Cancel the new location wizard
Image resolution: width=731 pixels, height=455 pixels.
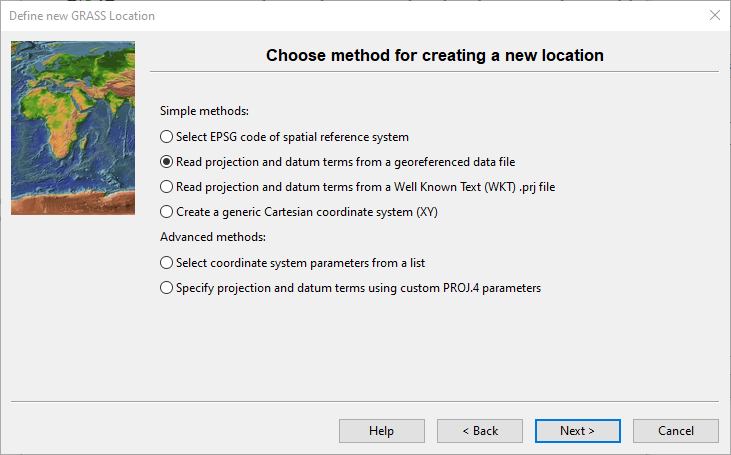click(675, 430)
